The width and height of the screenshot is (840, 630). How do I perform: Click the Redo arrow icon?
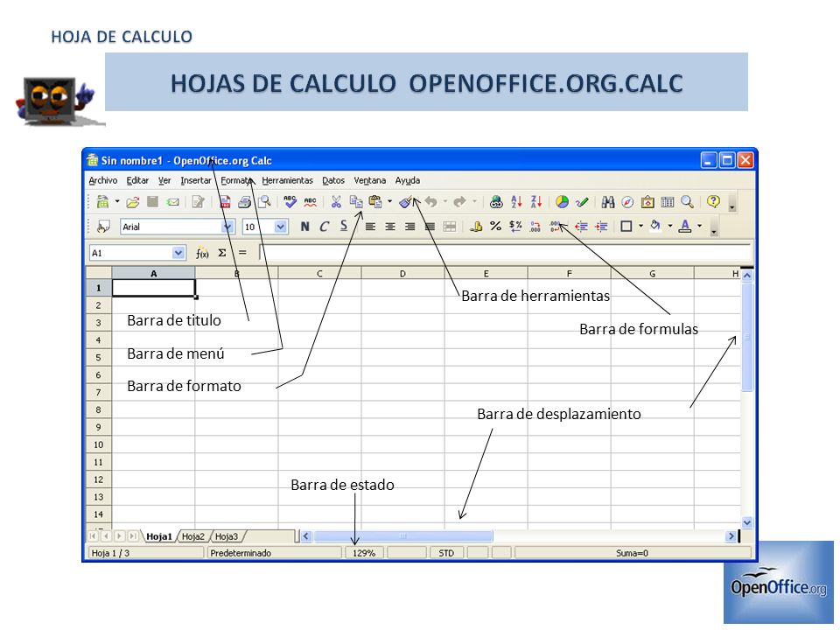tap(459, 202)
